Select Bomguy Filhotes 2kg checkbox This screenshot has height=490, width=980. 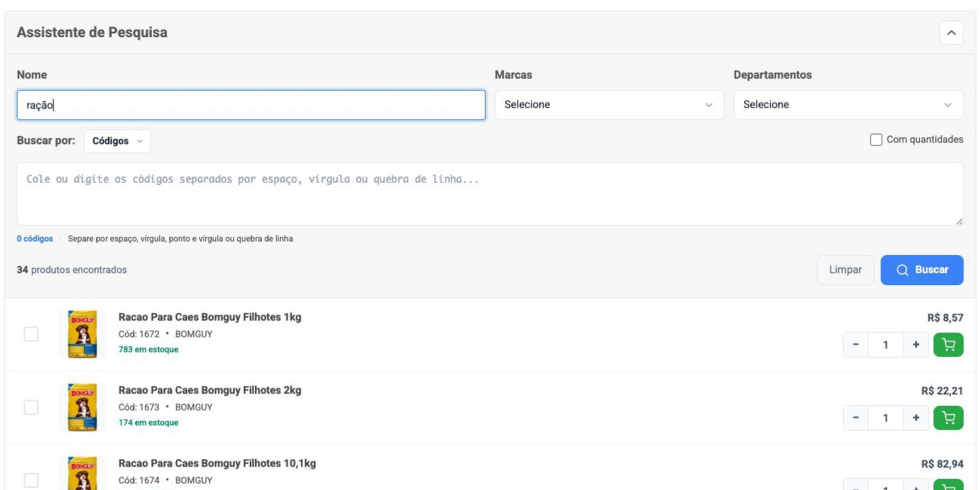click(x=31, y=407)
